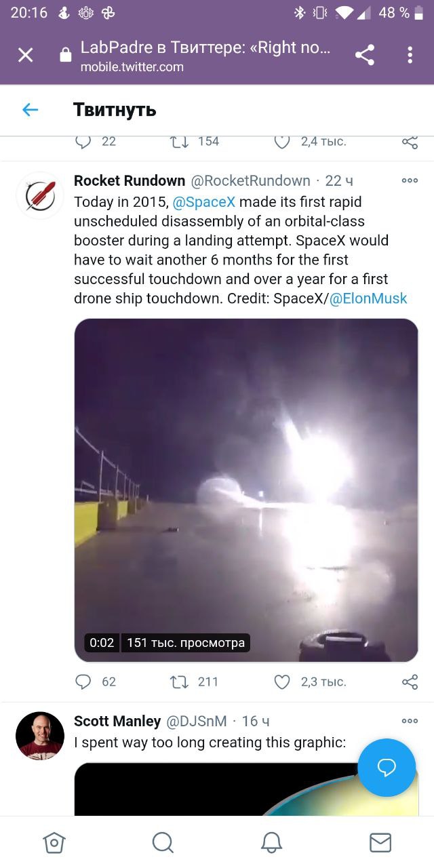The image size is (434, 868).
Task: Open the @SpaceX mention link
Action: coord(204,202)
